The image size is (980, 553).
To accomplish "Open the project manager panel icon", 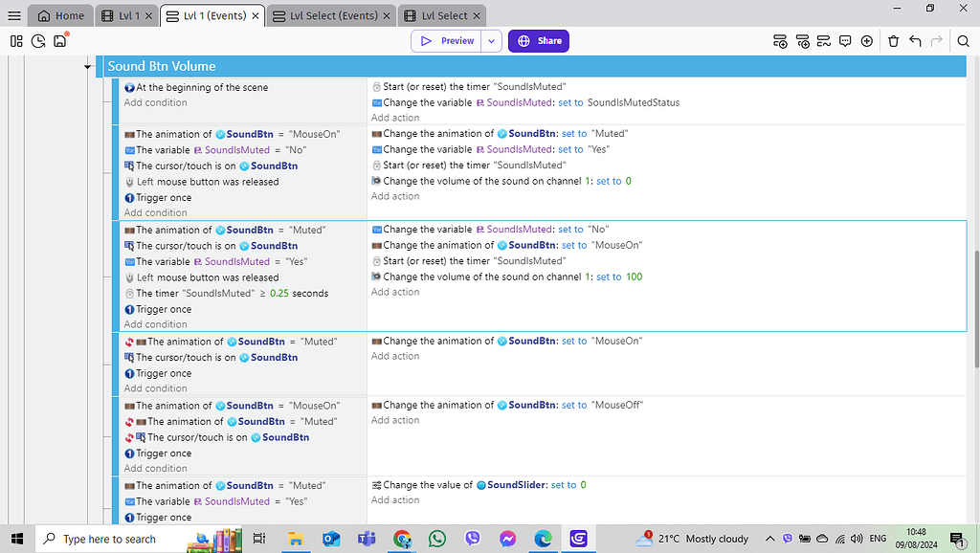I will coord(17,41).
